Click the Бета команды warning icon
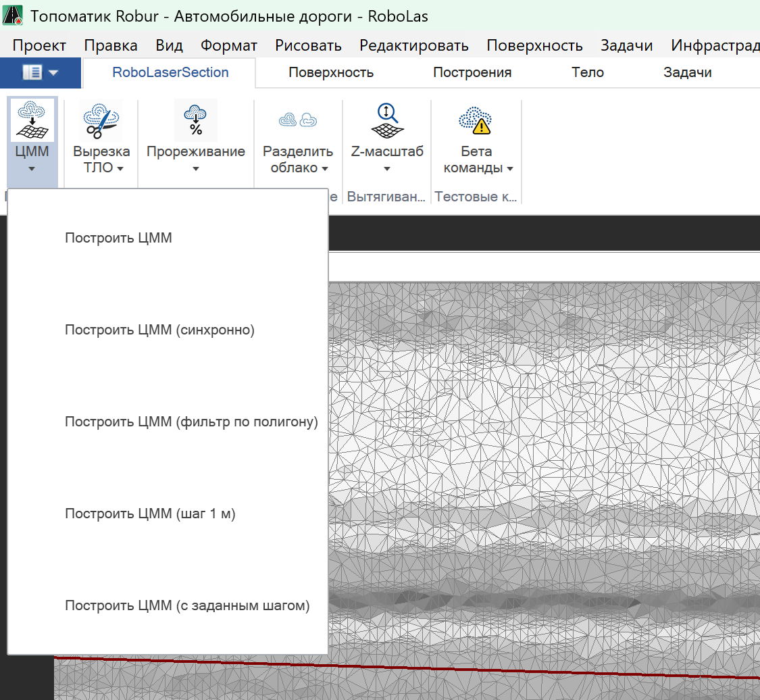This screenshot has height=700, width=760. click(476, 120)
